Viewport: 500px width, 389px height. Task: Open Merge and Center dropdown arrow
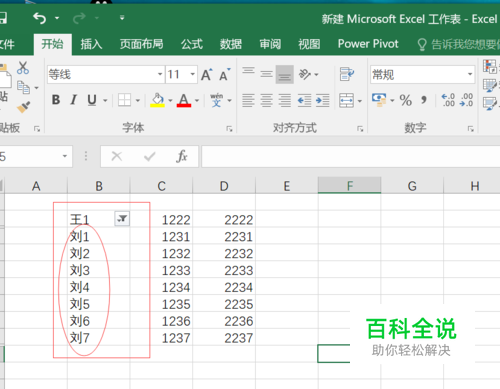(x=360, y=100)
